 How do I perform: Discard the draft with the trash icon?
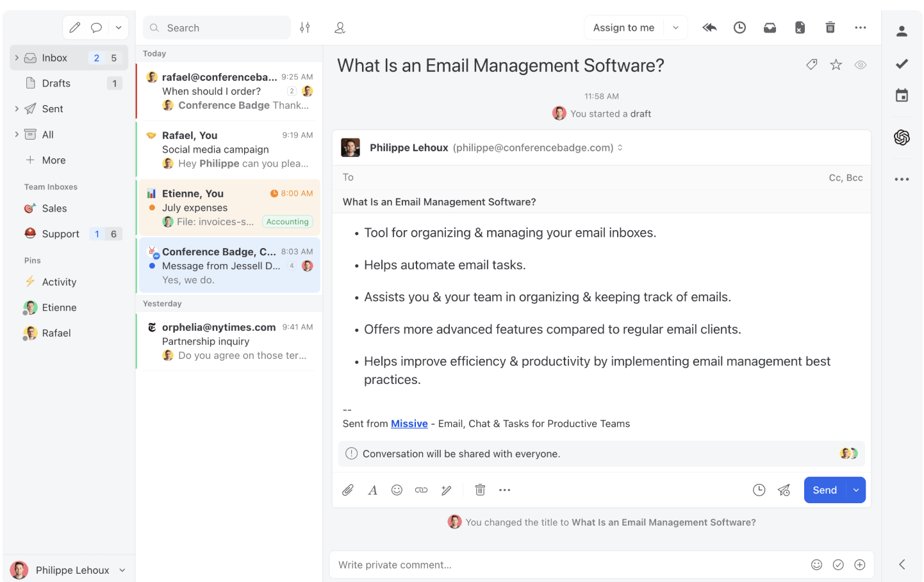pos(480,490)
